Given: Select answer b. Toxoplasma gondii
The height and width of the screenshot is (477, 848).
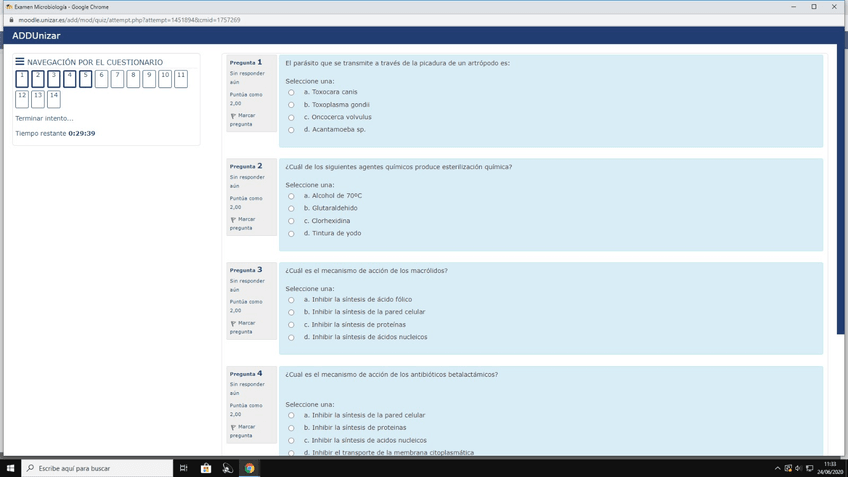Looking at the screenshot, I should pos(291,105).
